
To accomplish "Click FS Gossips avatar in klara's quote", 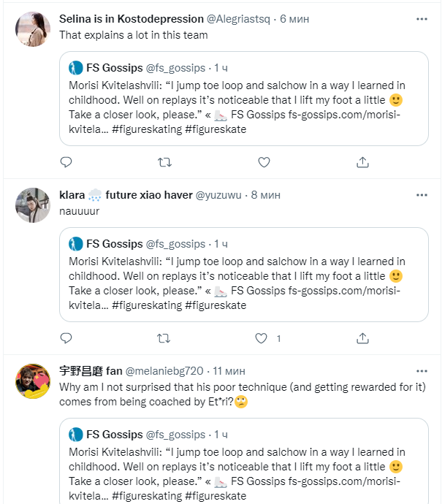I will coord(75,244).
